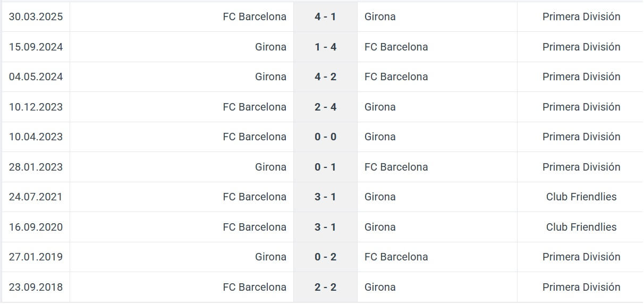
Task: Open Club Friendlies for the 24.07.2021 match
Action: 581,197
